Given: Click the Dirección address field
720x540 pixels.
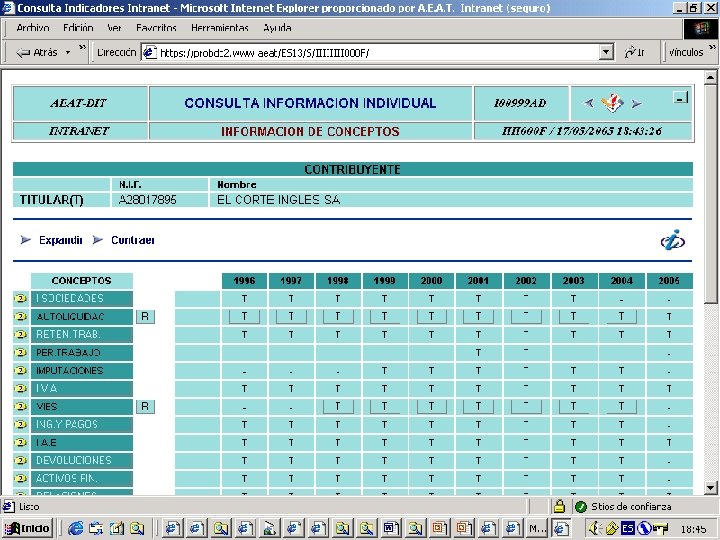Looking at the screenshot, I should 378,53.
